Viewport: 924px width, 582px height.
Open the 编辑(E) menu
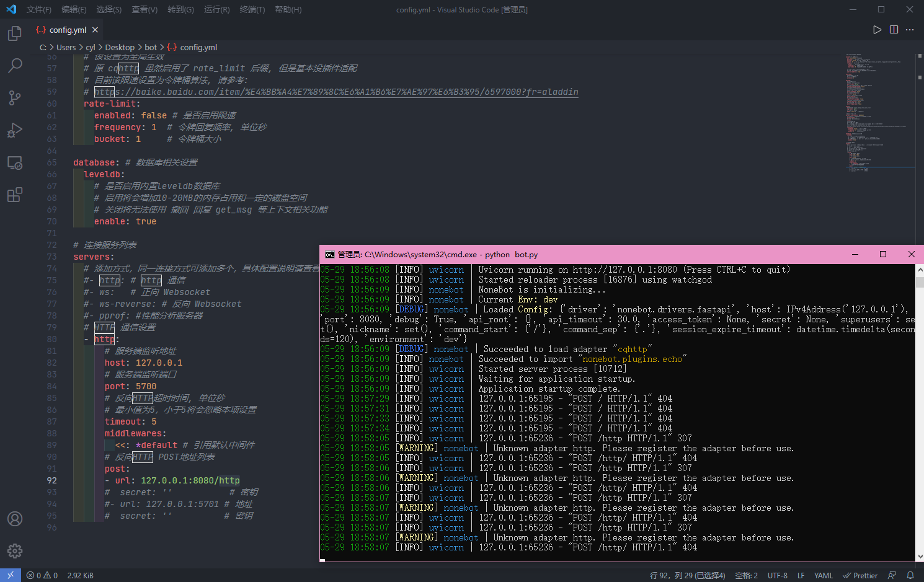pyautogui.click(x=74, y=9)
